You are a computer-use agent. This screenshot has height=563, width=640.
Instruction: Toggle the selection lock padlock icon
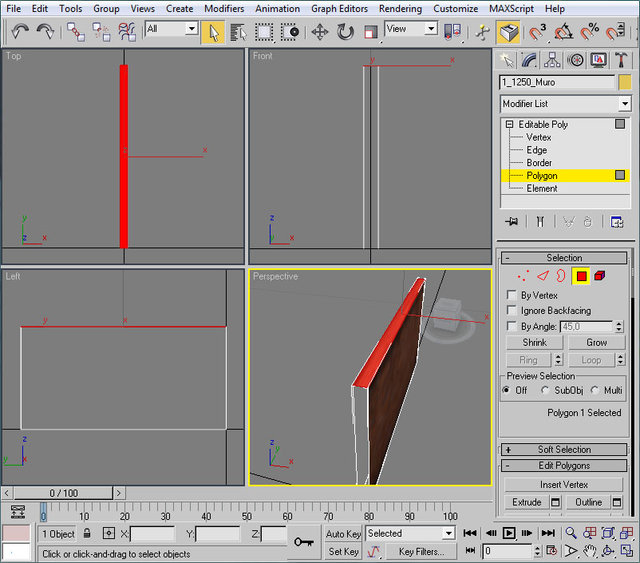88,534
